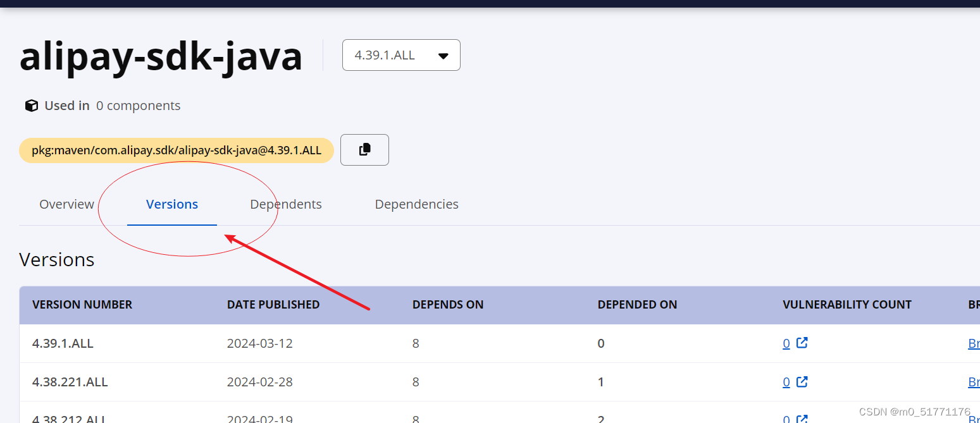Open the 4.39.1.ALL version dropdown
Viewport: 980px width, 423px height.
click(401, 55)
